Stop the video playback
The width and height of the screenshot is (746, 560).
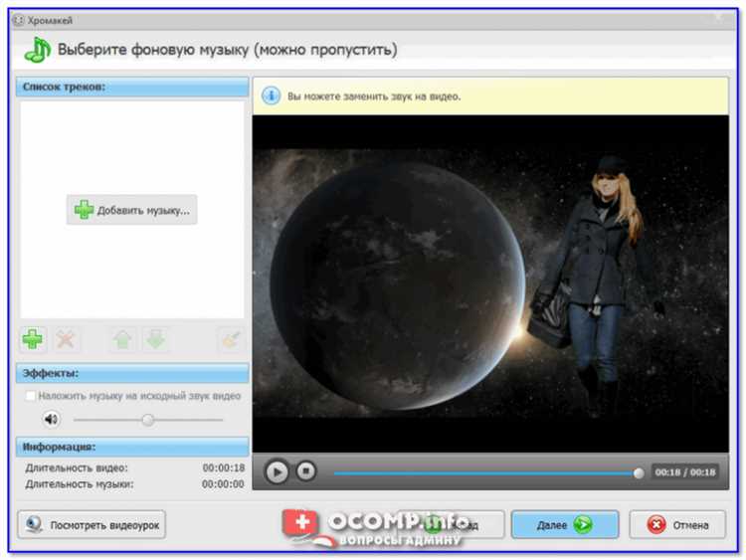[306, 472]
